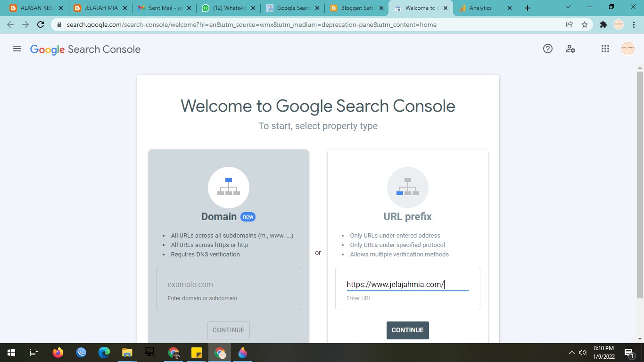Switch to the ALASAN KEN Blogger tab
This screenshot has width=644, height=362.
click(36, 8)
